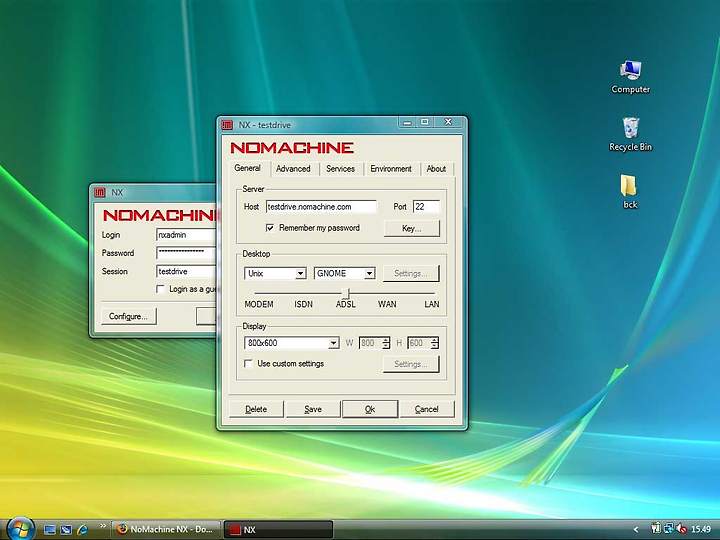720x540 pixels.
Task: Click the first system tray icon
Action: tap(656, 529)
